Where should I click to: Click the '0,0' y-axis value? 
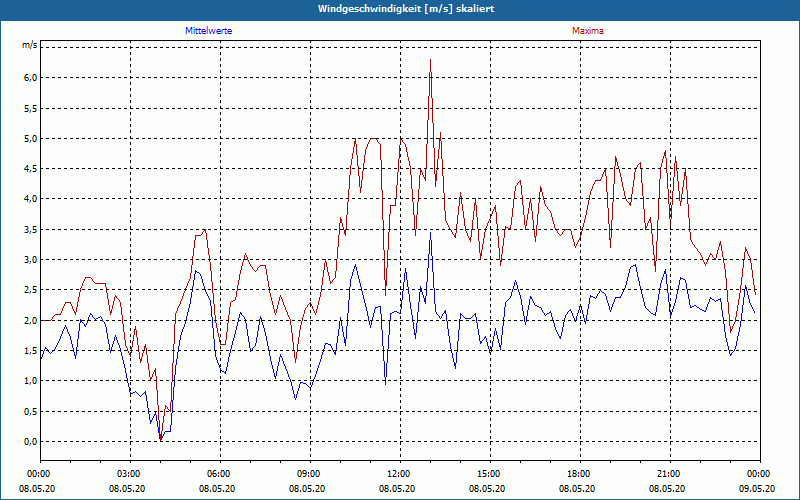(31, 441)
